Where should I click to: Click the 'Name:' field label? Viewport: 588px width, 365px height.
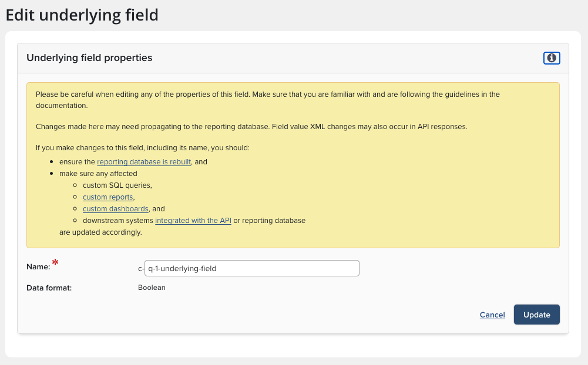click(x=38, y=267)
